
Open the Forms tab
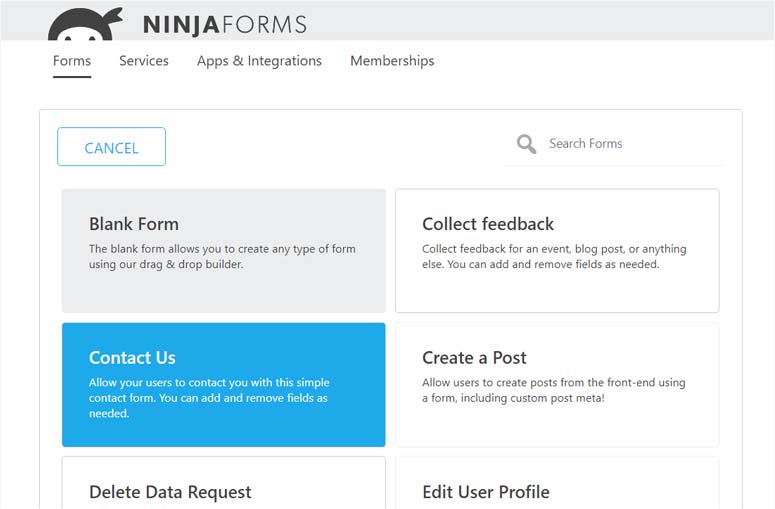tap(72, 61)
